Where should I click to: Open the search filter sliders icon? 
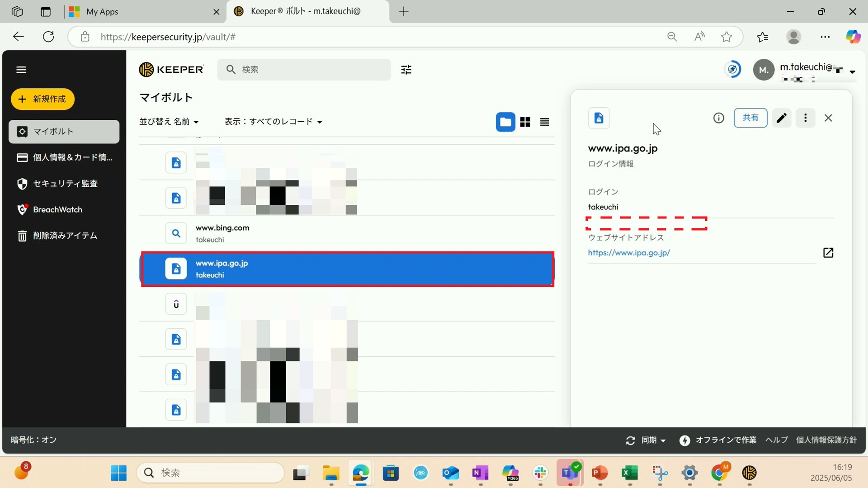406,70
